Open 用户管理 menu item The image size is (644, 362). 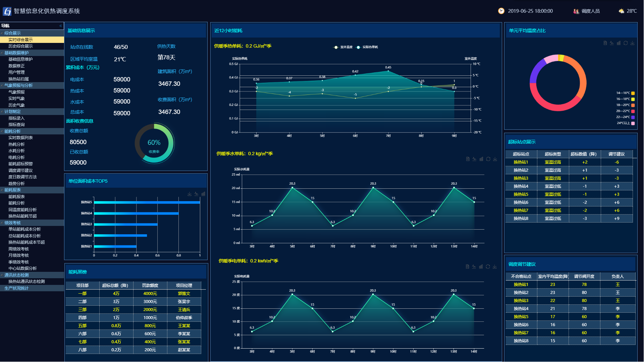point(32,72)
